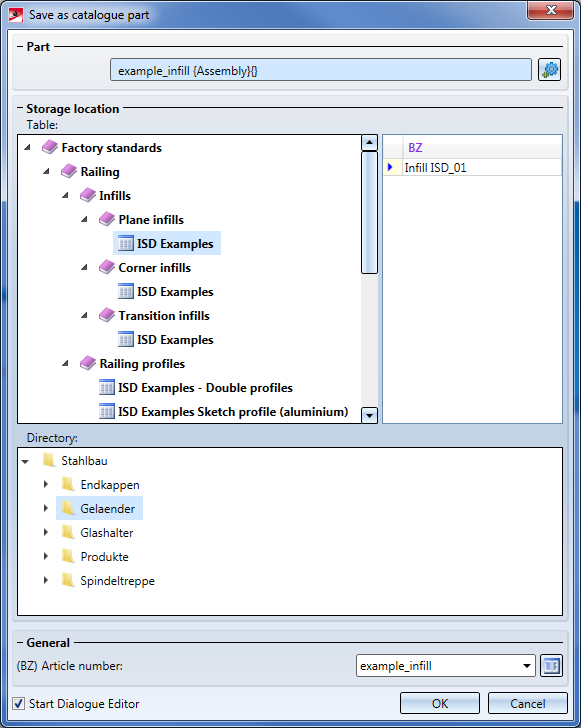Click the gear part-selection icon
The width and height of the screenshot is (581, 728).
(x=549, y=70)
